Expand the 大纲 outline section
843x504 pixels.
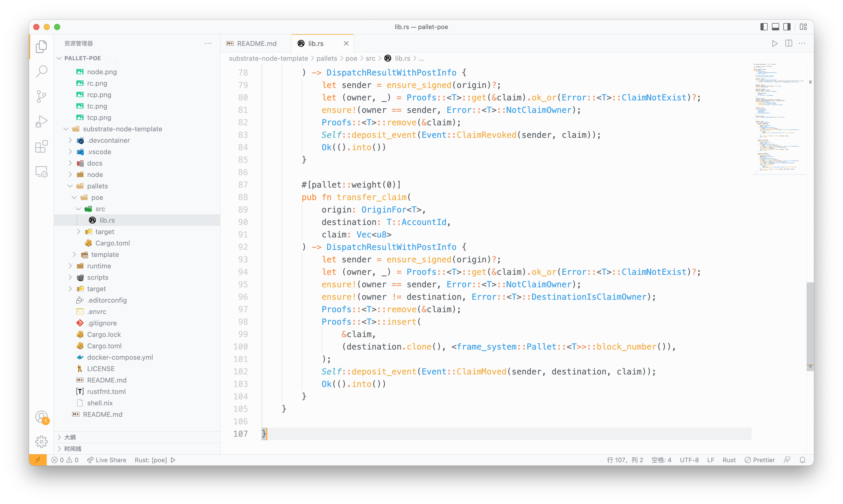point(70,437)
